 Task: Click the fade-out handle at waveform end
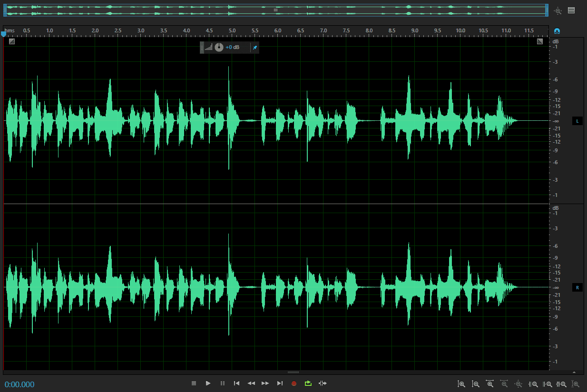point(540,41)
